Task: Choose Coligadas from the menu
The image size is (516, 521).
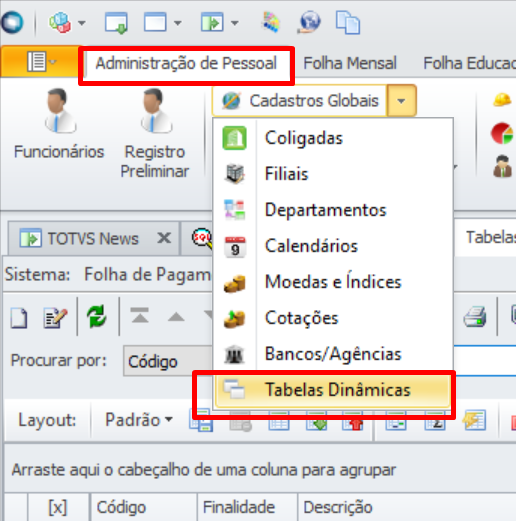Action: tap(333, 138)
